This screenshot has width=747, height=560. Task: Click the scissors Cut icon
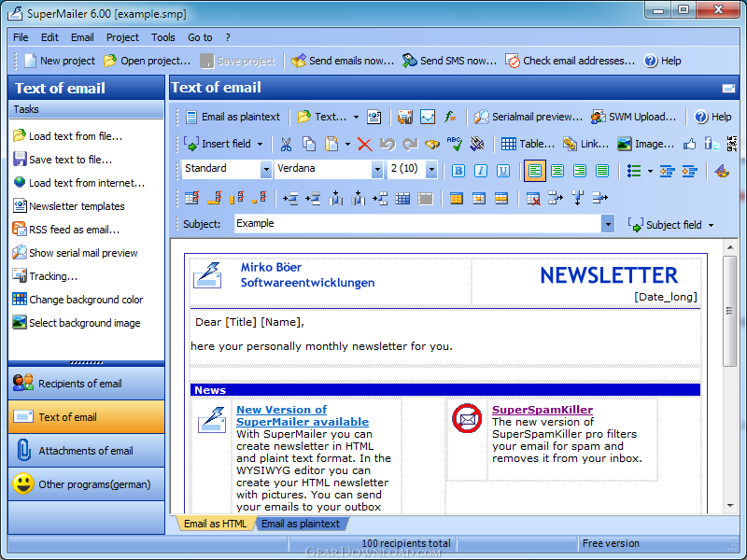tap(286, 144)
